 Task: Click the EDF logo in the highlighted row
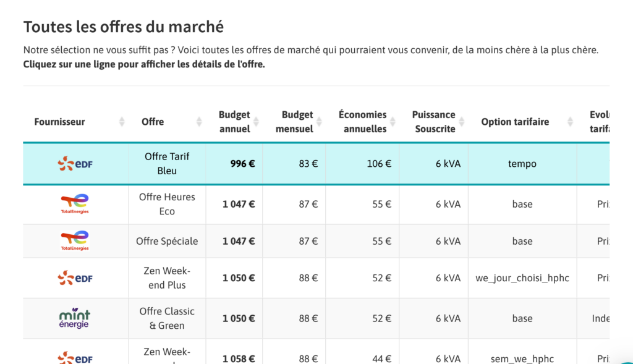click(x=75, y=164)
